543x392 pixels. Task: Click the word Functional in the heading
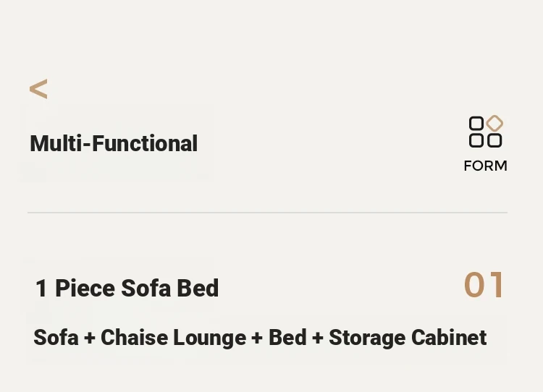tap(145, 144)
